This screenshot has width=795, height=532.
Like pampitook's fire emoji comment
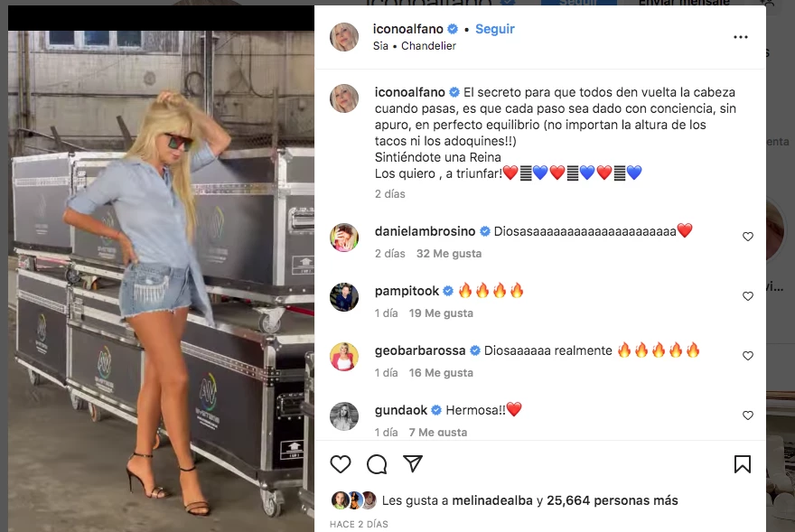[748, 296]
